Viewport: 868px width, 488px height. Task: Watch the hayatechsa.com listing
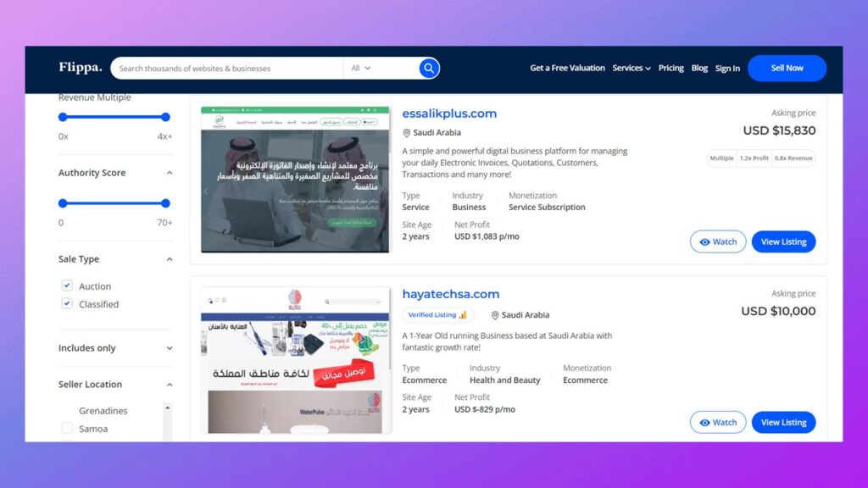pyautogui.click(x=717, y=422)
